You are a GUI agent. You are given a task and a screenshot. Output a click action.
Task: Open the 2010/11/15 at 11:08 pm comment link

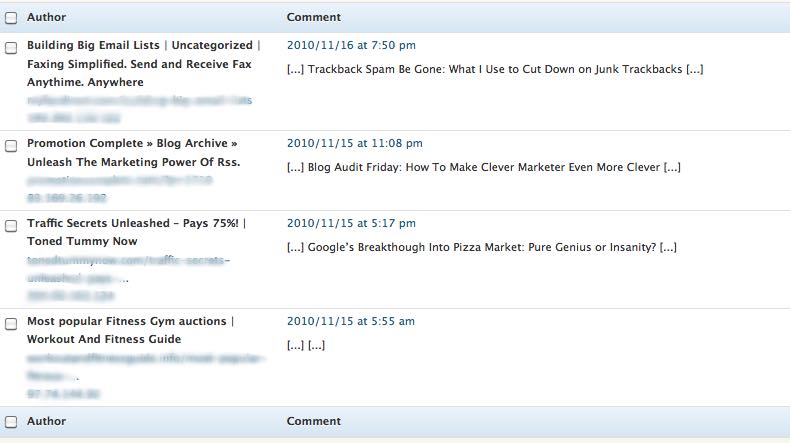tap(355, 143)
